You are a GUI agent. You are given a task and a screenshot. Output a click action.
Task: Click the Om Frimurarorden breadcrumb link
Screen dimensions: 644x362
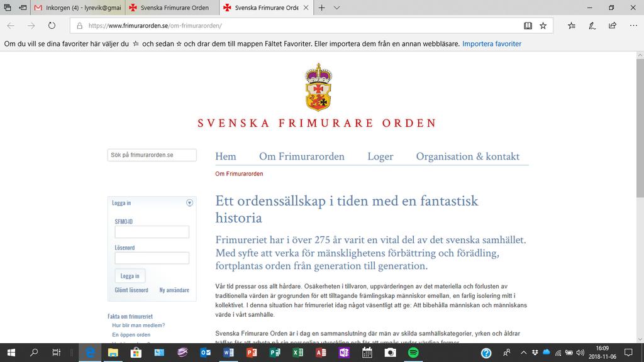click(239, 173)
